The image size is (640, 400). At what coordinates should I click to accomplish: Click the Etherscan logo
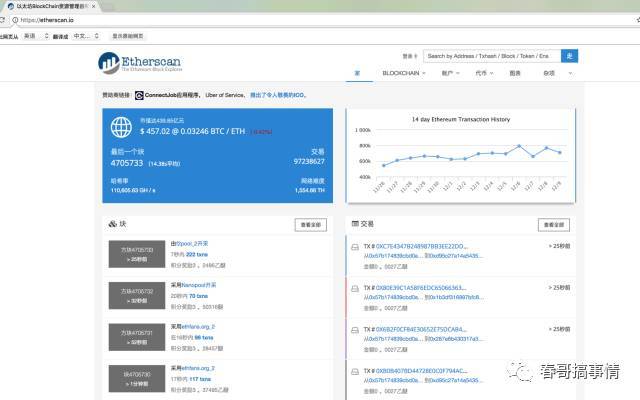140,63
